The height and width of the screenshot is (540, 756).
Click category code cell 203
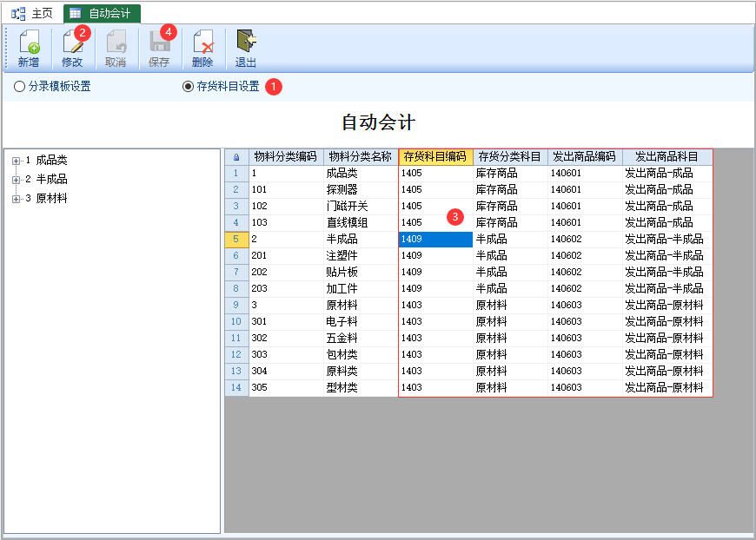286,289
